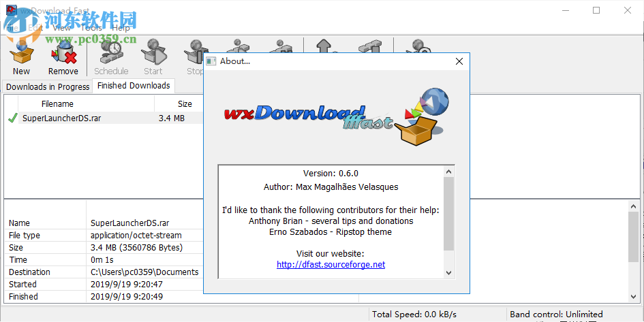
Task: Switch to Downloads in Progress tab
Action: point(48,86)
